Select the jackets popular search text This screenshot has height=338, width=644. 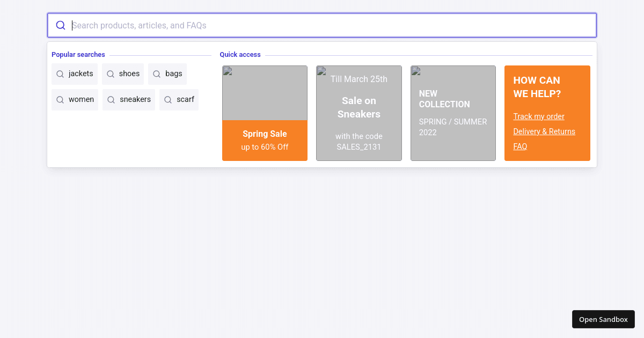pyautogui.click(x=81, y=74)
